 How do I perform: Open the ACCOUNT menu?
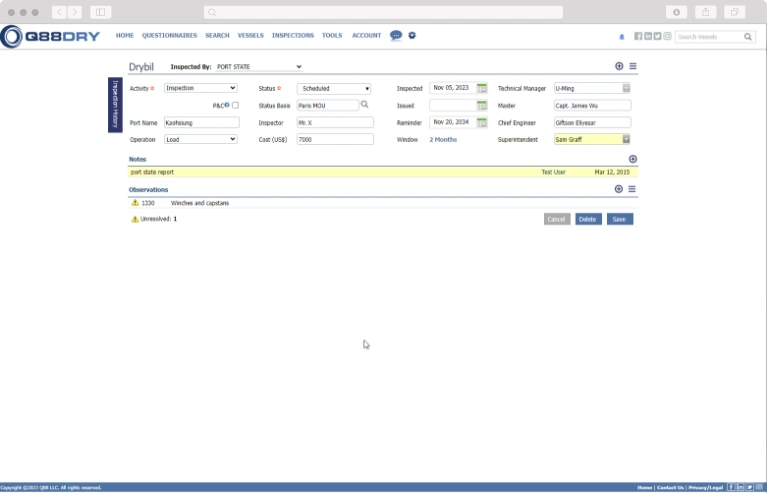[366, 35]
